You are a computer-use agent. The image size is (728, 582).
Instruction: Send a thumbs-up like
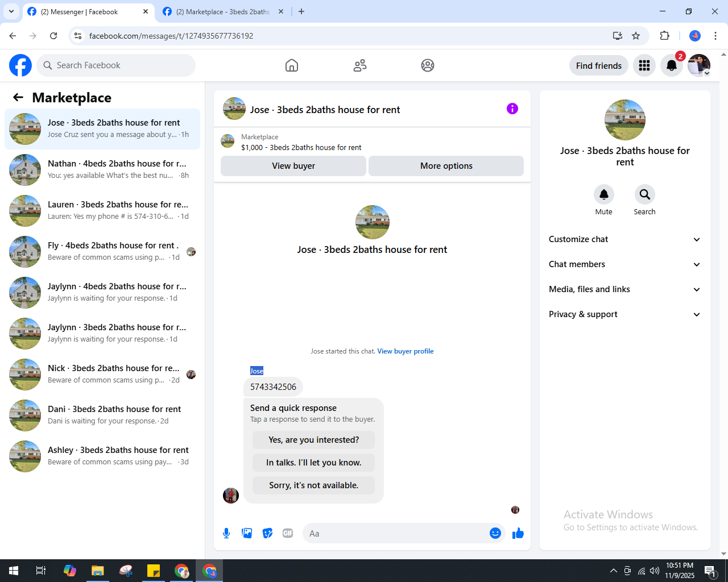(518, 533)
